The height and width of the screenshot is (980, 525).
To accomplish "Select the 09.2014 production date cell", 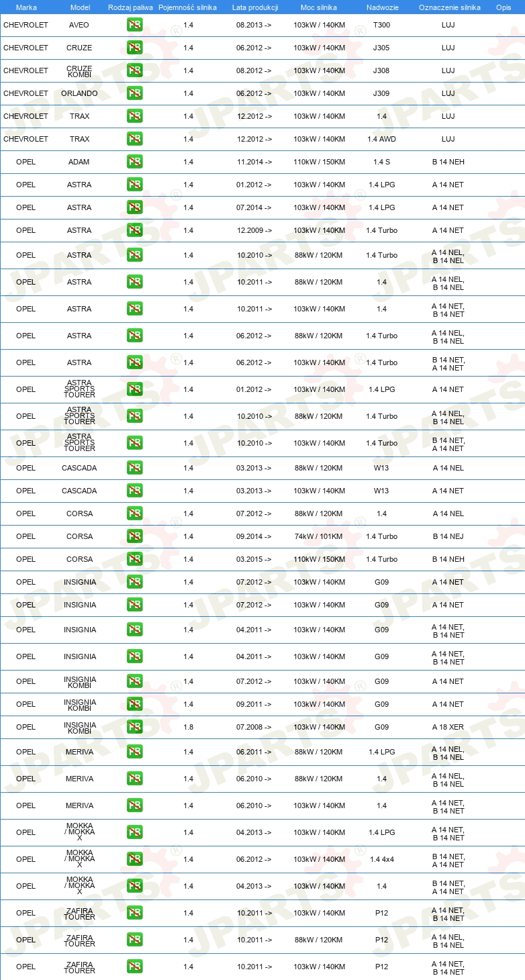I will tap(254, 537).
